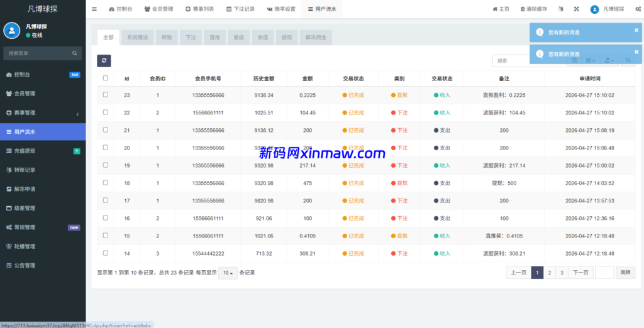Click the page number jump input field
Image resolution: width=644 pixels, height=328 pixels.
[604, 273]
